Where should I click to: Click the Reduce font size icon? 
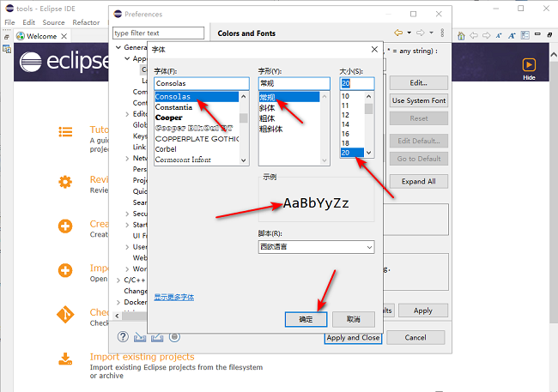(x=499, y=35)
